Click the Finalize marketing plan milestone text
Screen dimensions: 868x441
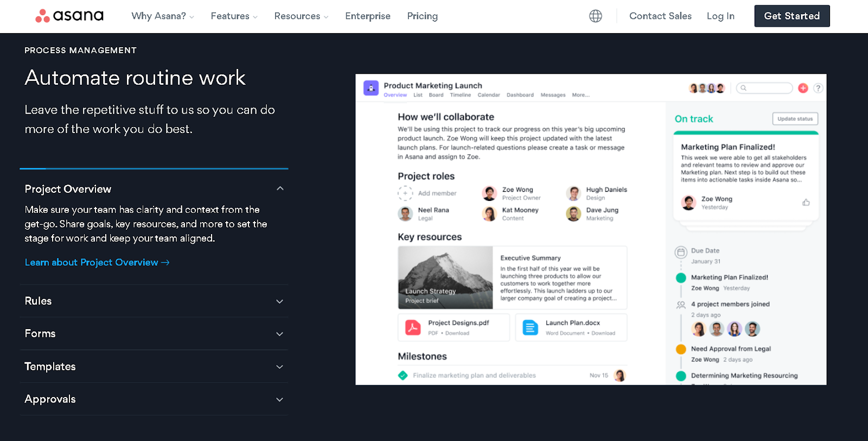(x=474, y=375)
